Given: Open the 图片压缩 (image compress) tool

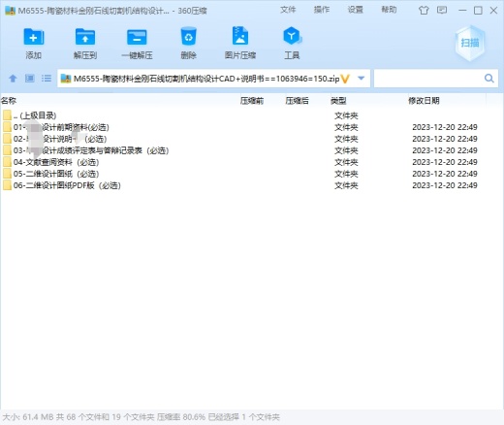Looking at the screenshot, I should pyautogui.click(x=240, y=36).
